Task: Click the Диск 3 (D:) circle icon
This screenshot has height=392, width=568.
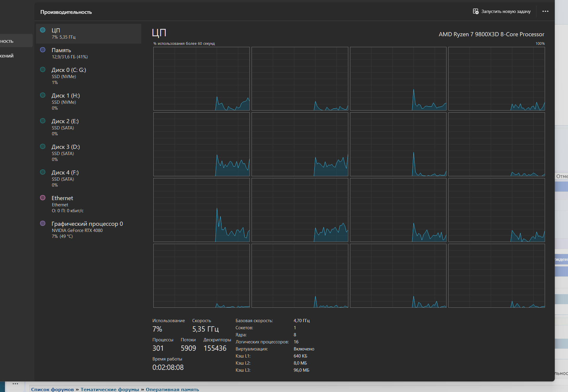Action: coord(43,146)
